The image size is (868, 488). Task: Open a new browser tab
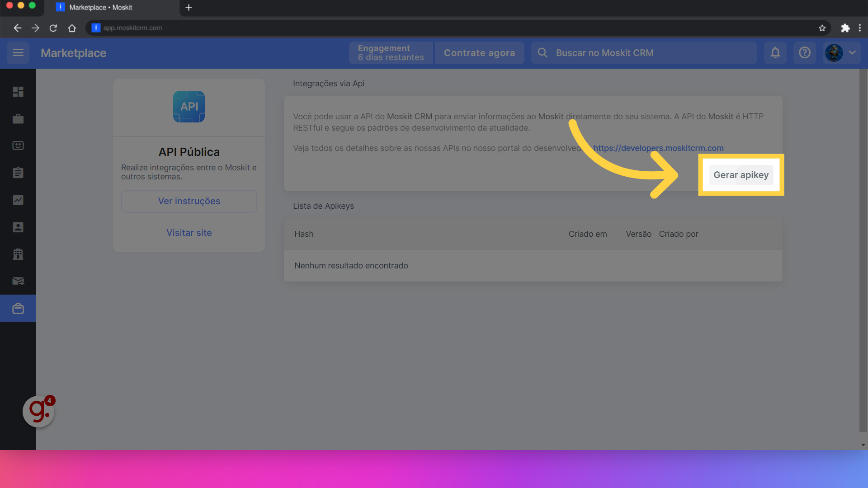189,7
